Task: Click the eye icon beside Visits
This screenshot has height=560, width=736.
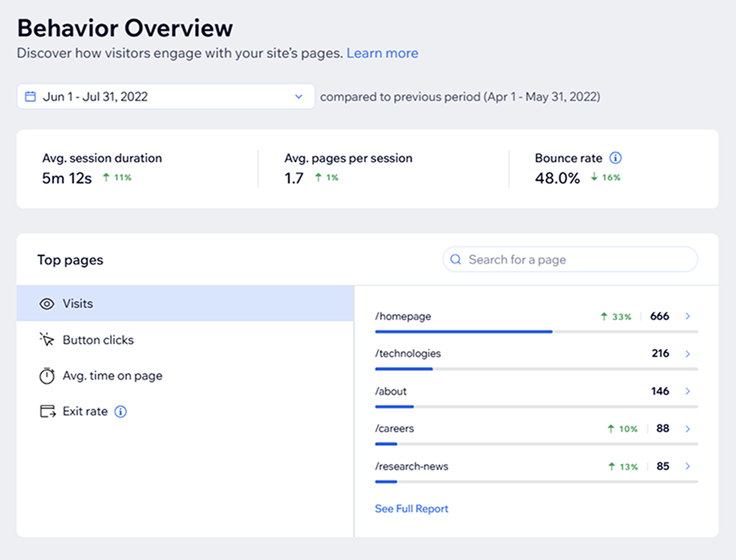Action: click(x=47, y=304)
